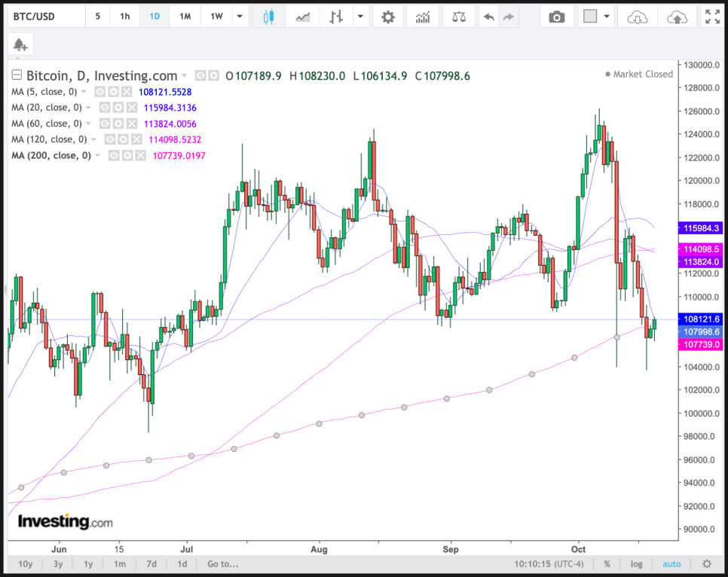Remove the MA 120 indicator
The width and height of the screenshot is (728, 577).
point(136,139)
